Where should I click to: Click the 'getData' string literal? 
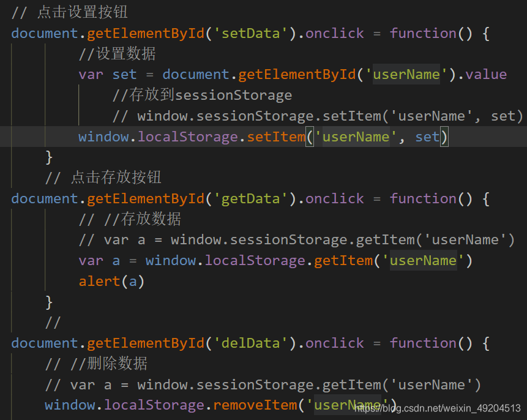click(250, 199)
